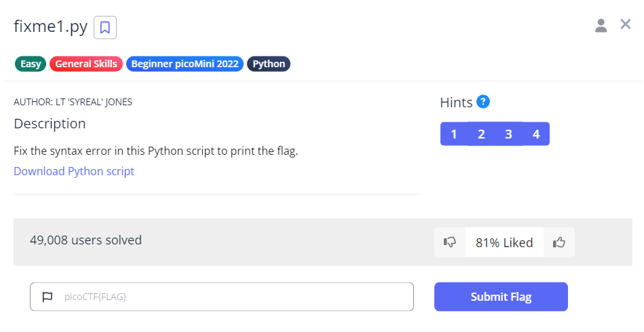Image resolution: width=644 pixels, height=332 pixels.
Task: Download the Python script link
Action: click(x=74, y=171)
